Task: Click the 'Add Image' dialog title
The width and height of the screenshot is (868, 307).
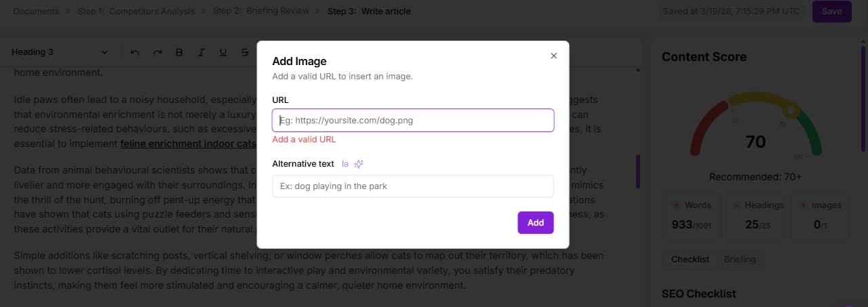Action: click(299, 61)
